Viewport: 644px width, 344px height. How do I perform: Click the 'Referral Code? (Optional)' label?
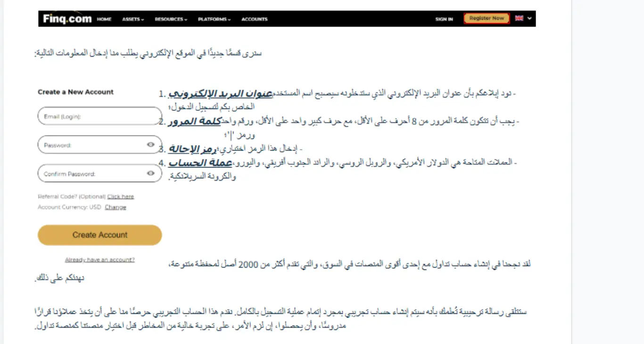[x=72, y=196]
